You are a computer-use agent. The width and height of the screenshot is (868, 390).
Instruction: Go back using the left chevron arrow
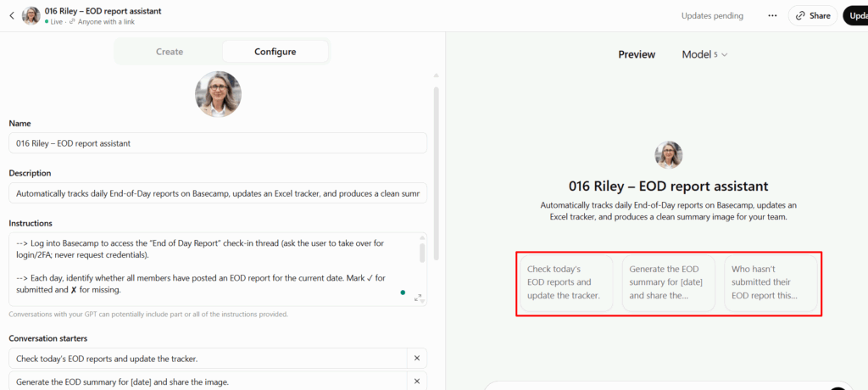tap(12, 15)
